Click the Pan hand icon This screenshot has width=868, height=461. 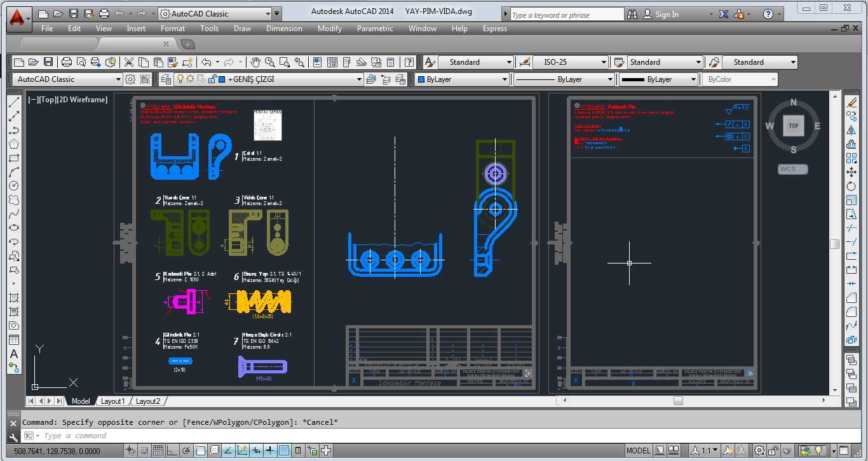coord(255,62)
